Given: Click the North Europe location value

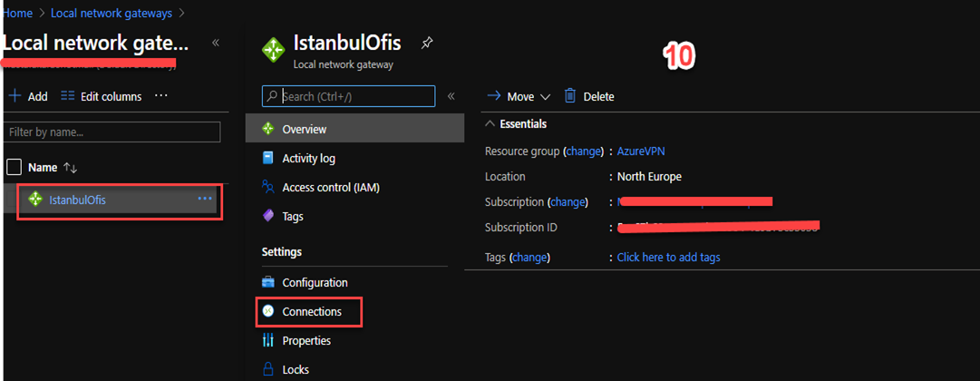Looking at the screenshot, I should (x=649, y=176).
